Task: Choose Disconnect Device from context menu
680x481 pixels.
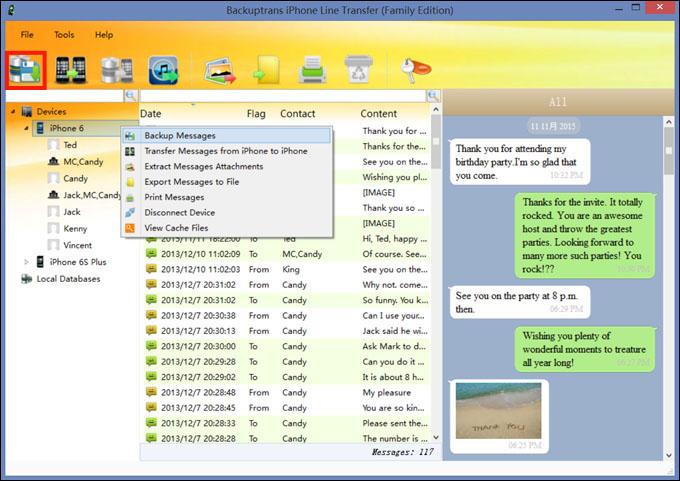Action: [x=226, y=213]
